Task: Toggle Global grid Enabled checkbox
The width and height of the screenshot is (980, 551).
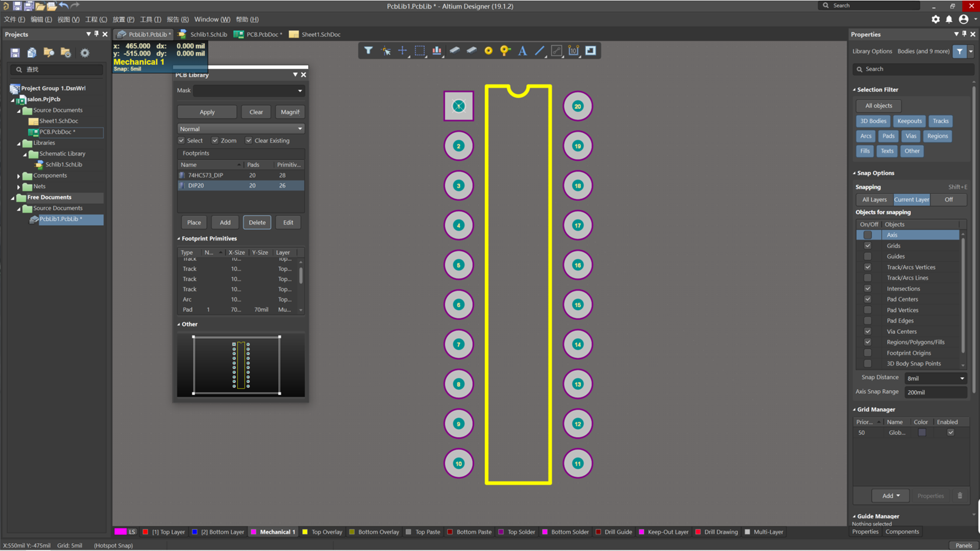Action: tap(951, 433)
